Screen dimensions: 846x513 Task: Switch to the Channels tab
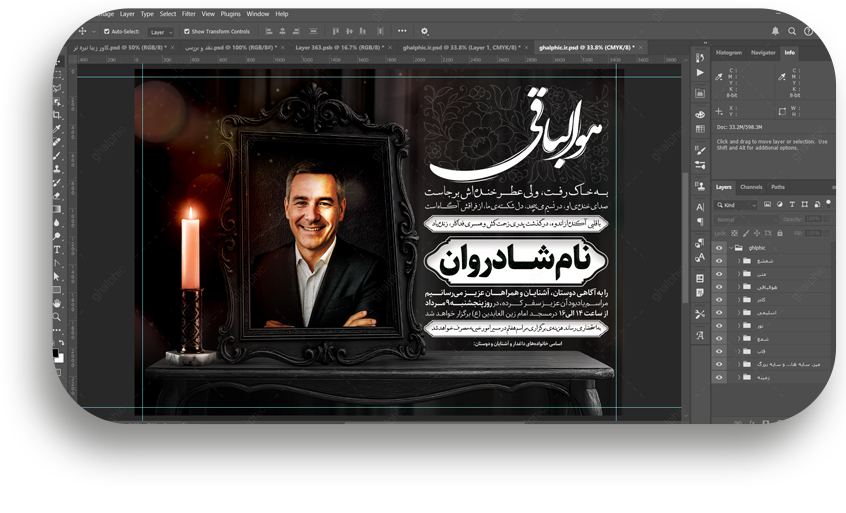click(751, 187)
